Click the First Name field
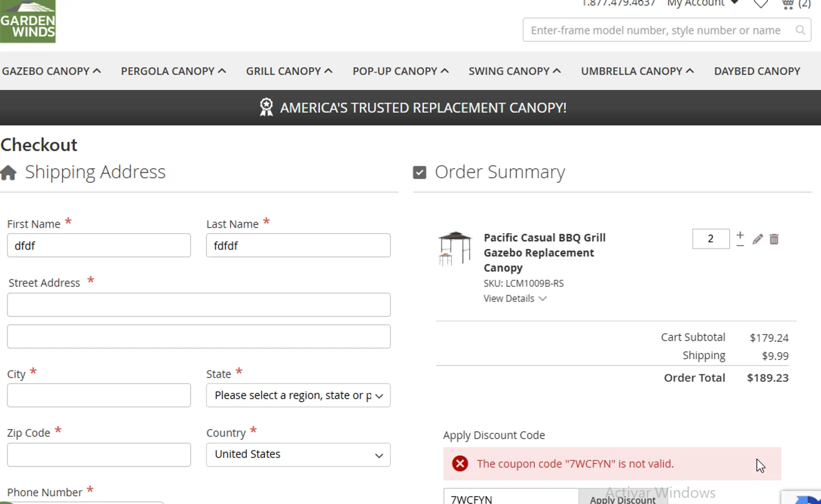The width and height of the screenshot is (821, 504). (99, 245)
